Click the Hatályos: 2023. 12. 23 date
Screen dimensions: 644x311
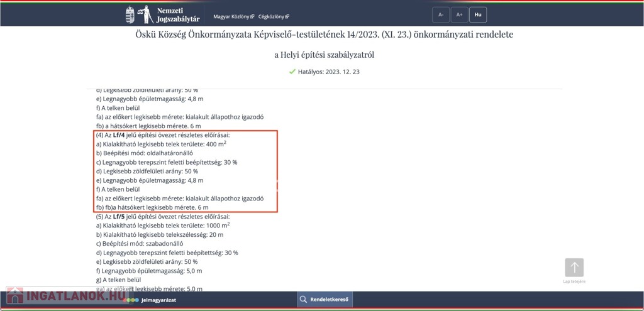coord(328,72)
